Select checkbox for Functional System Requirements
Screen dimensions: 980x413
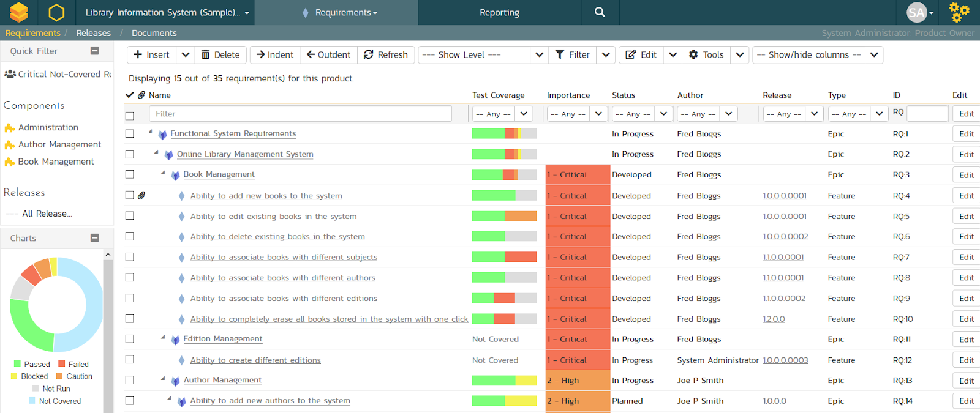pos(129,133)
